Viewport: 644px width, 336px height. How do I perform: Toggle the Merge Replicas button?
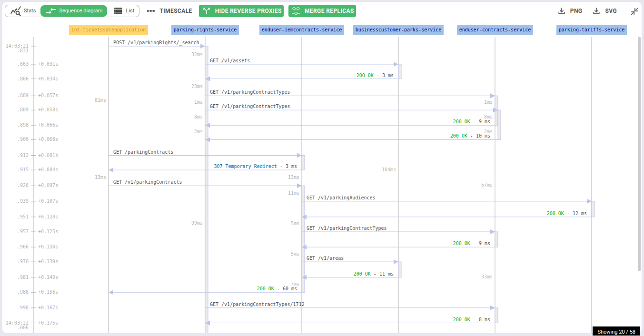[x=322, y=11]
